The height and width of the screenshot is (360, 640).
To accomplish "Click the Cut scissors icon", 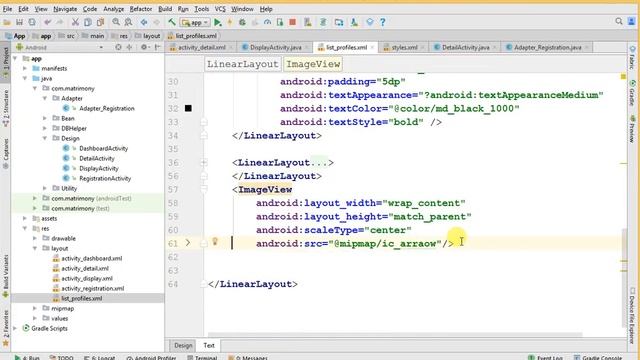I will 75,22.
